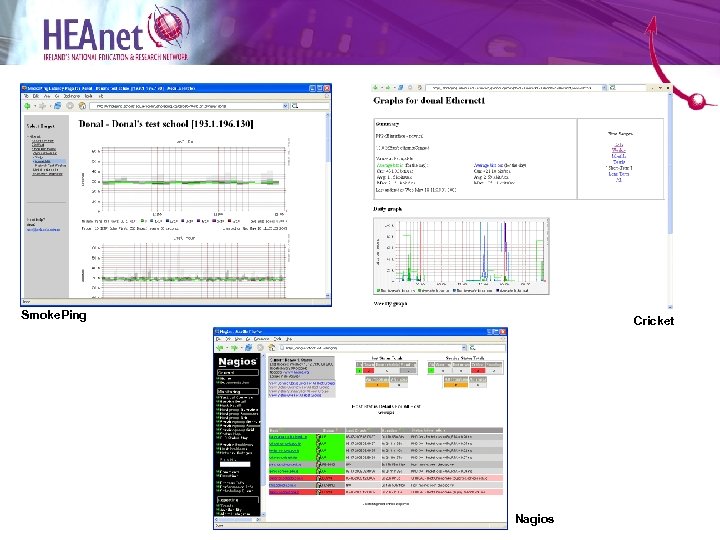This screenshot has width=720, height=540.
Task: Open Tools menu in SmokePing window
Action: tap(89, 96)
